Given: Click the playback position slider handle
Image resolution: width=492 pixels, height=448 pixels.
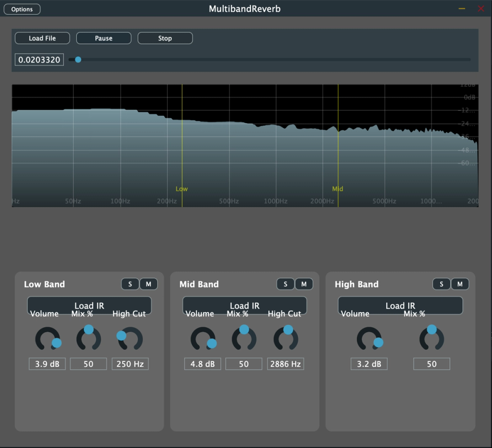Looking at the screenshot, I should point(78,60).
